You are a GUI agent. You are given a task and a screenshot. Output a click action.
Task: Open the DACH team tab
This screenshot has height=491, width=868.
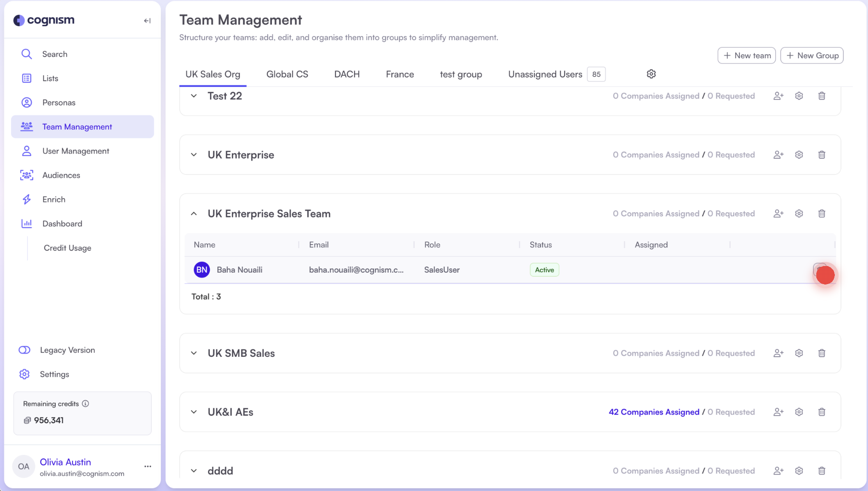coord(347,74)
